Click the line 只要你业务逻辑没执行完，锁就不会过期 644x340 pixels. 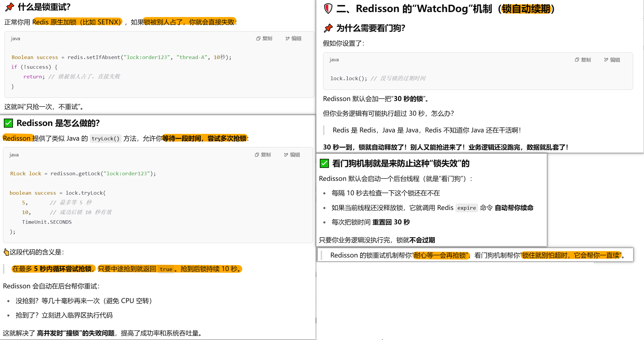pyautogui.click(x=377, y=240)
